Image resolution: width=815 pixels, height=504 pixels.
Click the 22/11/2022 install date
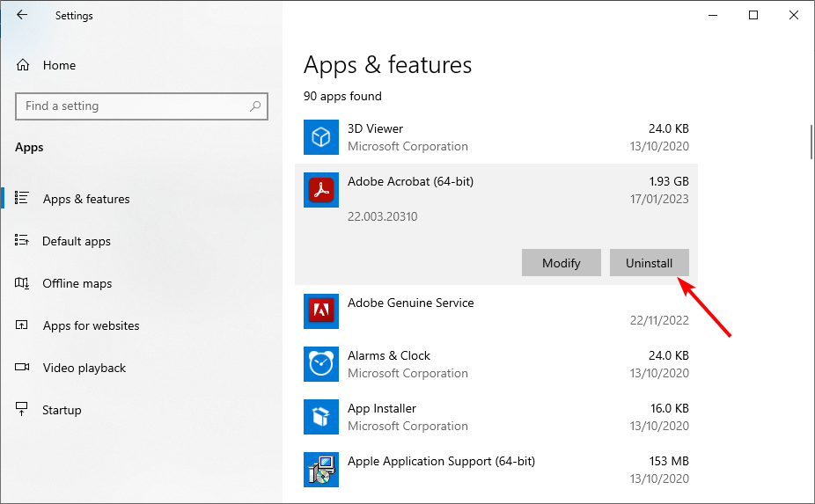tap(659, 320)
